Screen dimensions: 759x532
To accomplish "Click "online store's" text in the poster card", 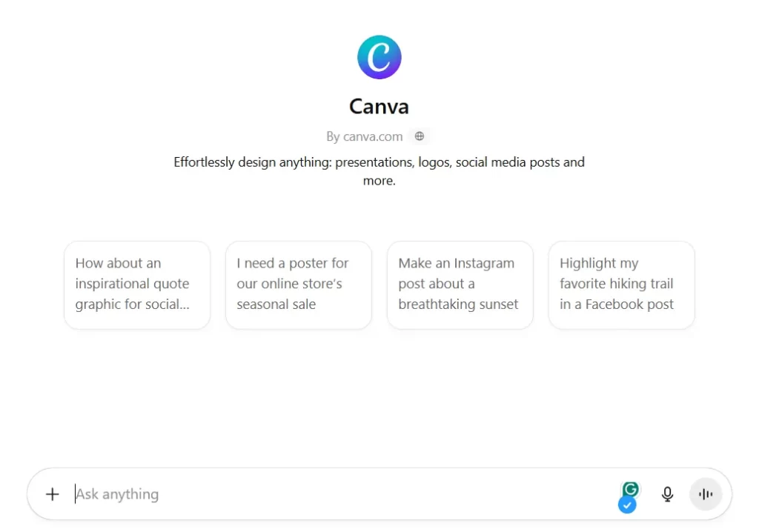I will [289, 284].
